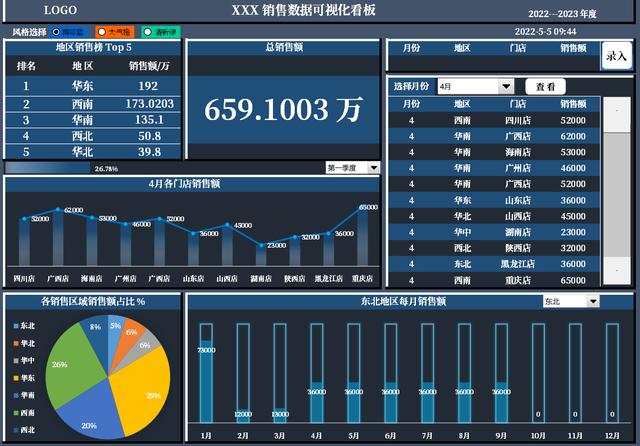Image resolution: width=640 pixels, height=446 pixels.
Task: Click the 录入 entry button
Action: [x=616, y=56]
